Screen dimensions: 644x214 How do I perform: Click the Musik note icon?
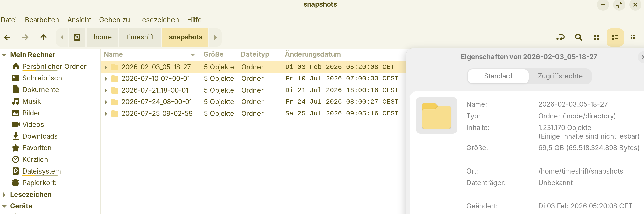[x=16, y=101]
